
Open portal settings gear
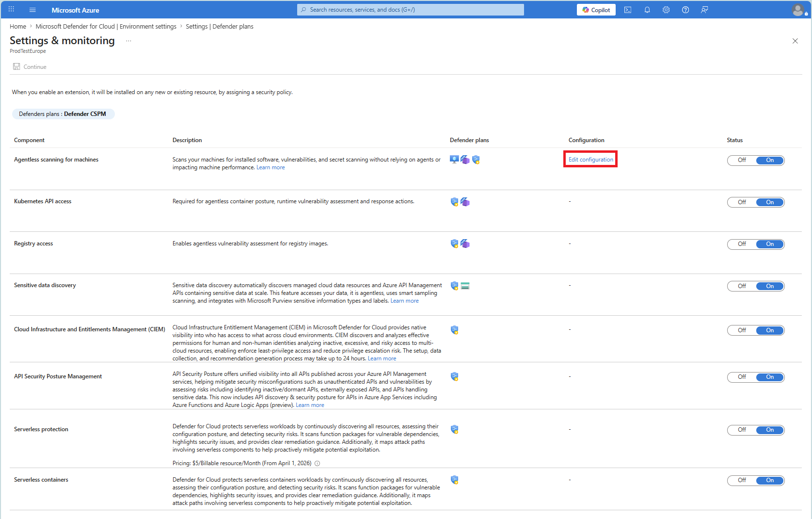(x=666, y=10)
